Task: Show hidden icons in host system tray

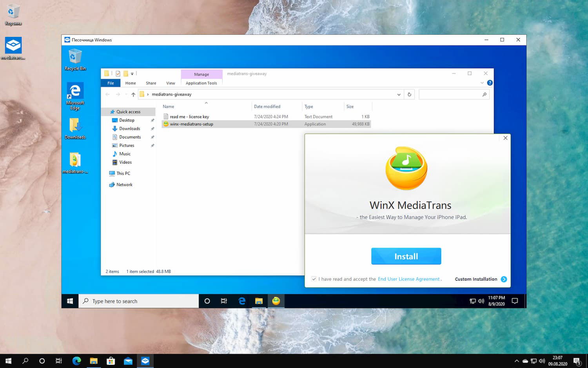Action: [x=517, y=361]
